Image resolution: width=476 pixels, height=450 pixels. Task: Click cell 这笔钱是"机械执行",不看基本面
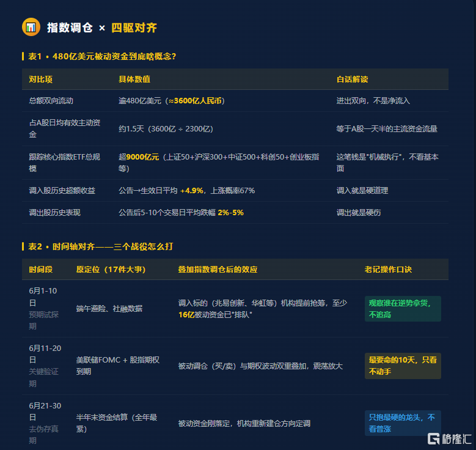(x=387, y=163)
